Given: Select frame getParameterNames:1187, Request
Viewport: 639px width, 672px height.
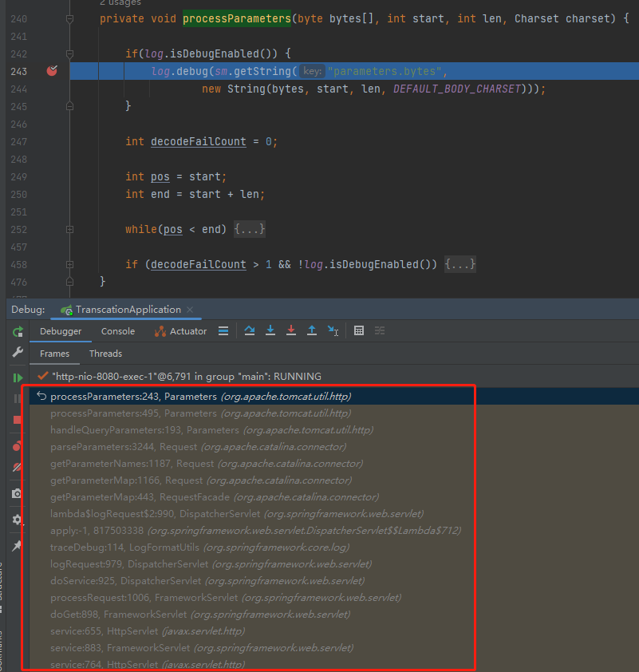Looking at the screenshot, I should point(334,463).
